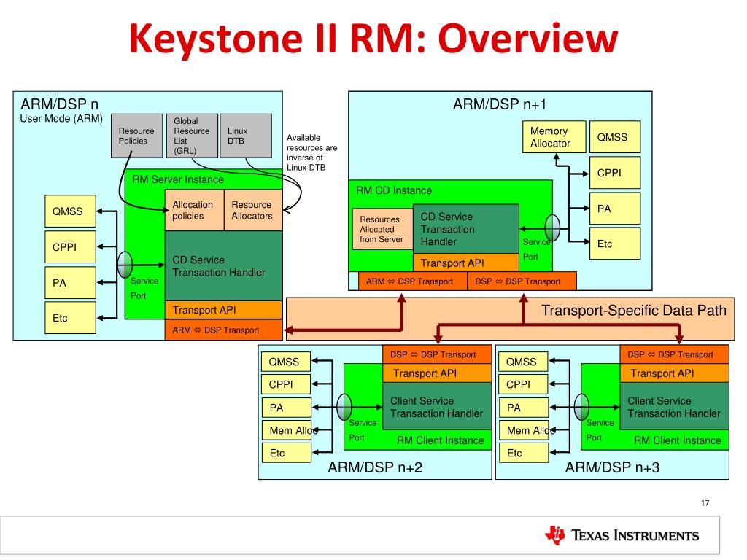Select the QMSS box in ARM/DSP n+1
The width and height of the screenshot is (747, 560).
[x=615, y=137]
